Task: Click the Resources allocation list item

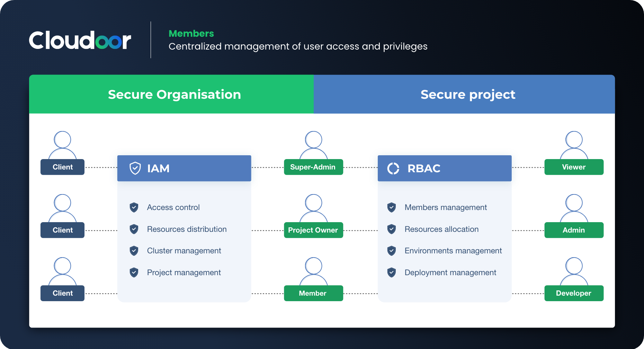Action: [x=433, y=229]
